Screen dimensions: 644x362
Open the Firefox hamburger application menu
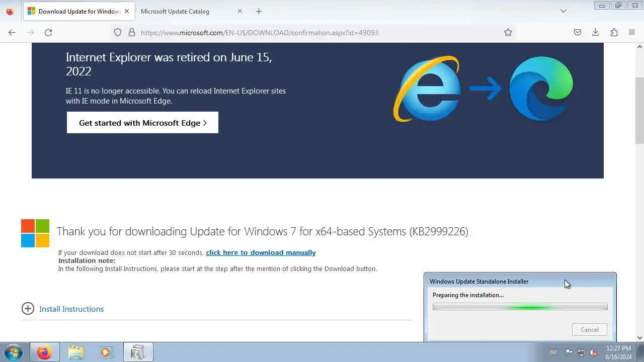(x=632, y=32)
